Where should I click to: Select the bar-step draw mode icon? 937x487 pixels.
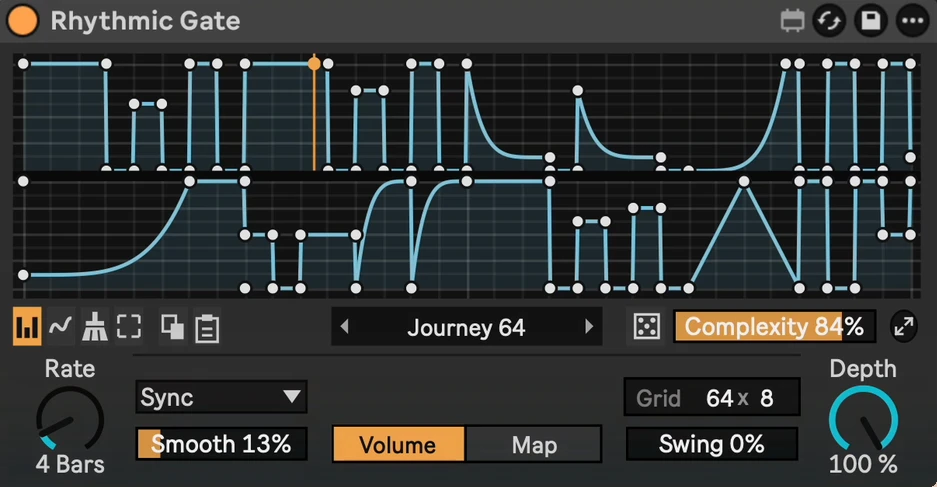[27, 326]
